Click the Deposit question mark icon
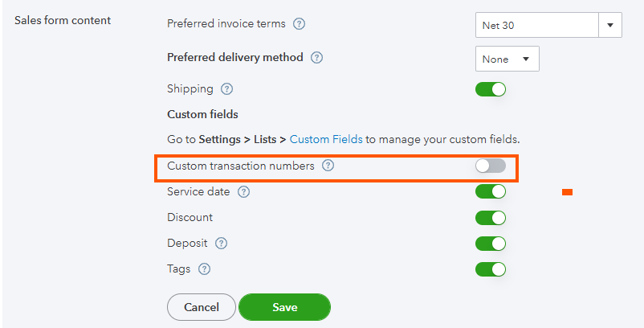Screen dimensions: 644x328 click(x=221, y=244)
